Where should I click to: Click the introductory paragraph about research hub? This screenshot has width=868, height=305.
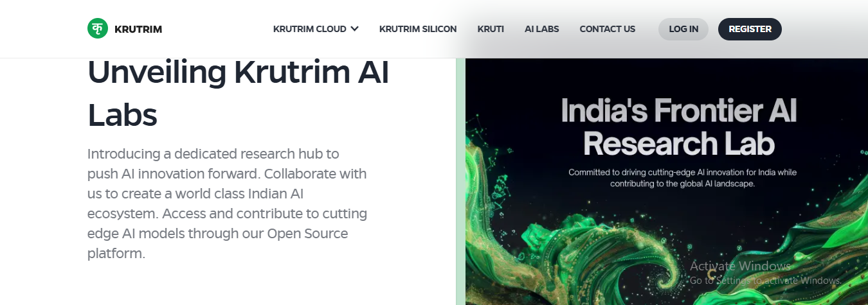pos(227,204)
